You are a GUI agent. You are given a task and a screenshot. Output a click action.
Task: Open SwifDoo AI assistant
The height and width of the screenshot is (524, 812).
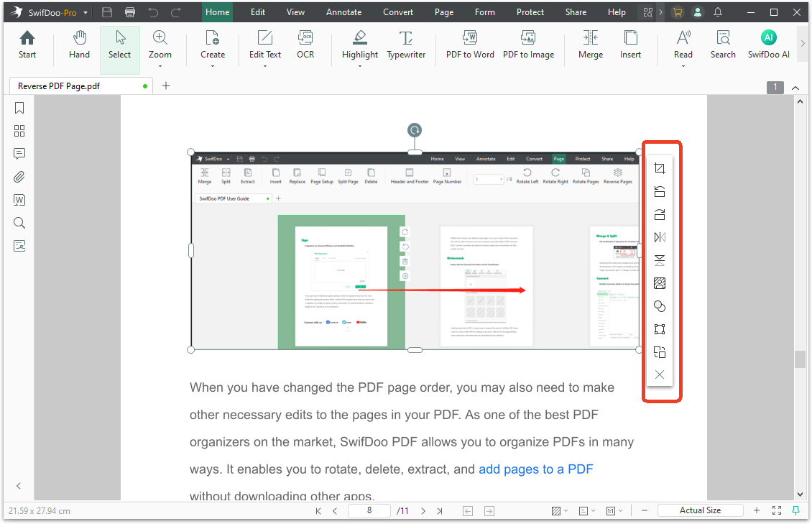[768, 45]
